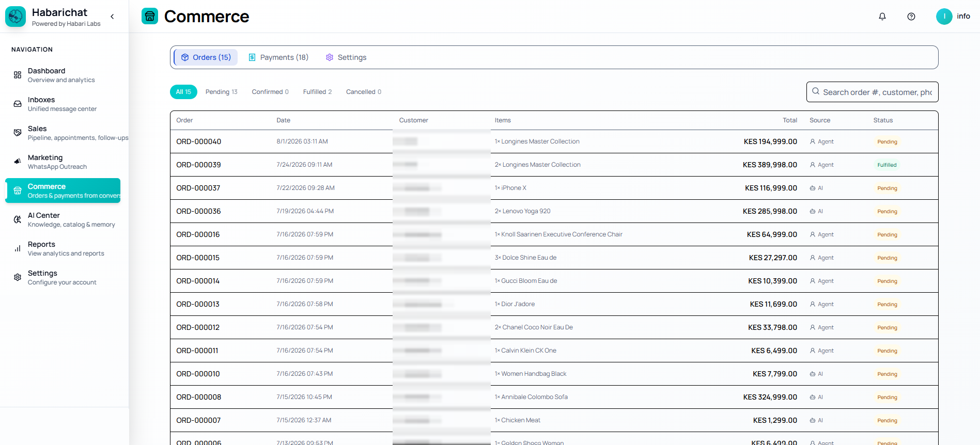Switch to the Payments (18) tab
This screenshot has width=980, height=445.
coord(278,57)
